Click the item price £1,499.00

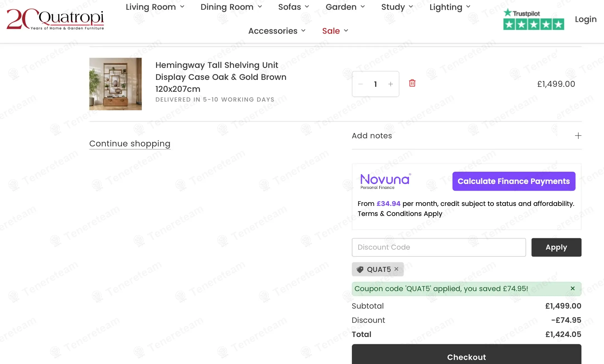556,84
